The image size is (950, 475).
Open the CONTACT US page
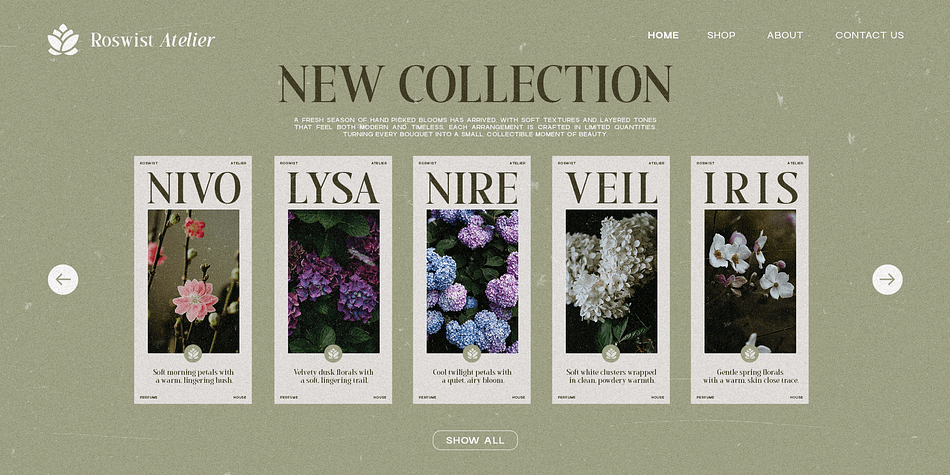coord(869,35)
